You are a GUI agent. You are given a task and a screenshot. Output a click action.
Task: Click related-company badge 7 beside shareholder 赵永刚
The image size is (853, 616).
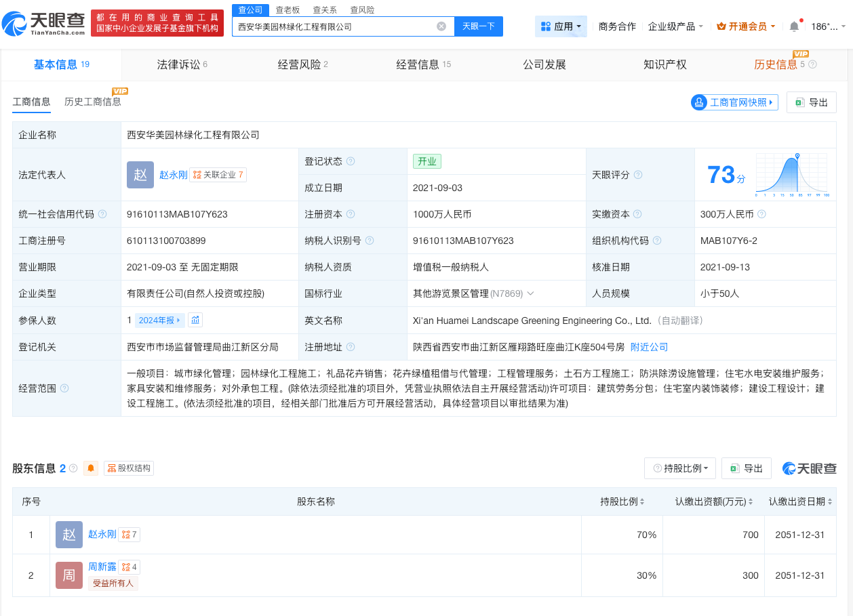[129, 535]
